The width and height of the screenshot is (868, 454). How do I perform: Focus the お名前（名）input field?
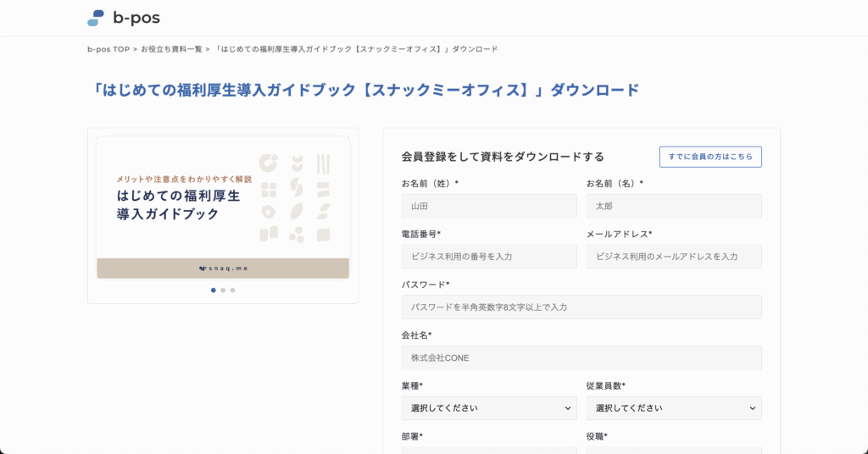(674, 206)
